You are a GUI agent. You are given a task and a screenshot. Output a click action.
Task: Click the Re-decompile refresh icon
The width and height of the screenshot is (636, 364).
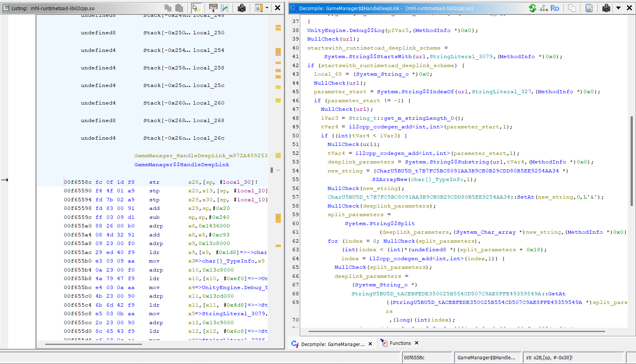(533, 8)
